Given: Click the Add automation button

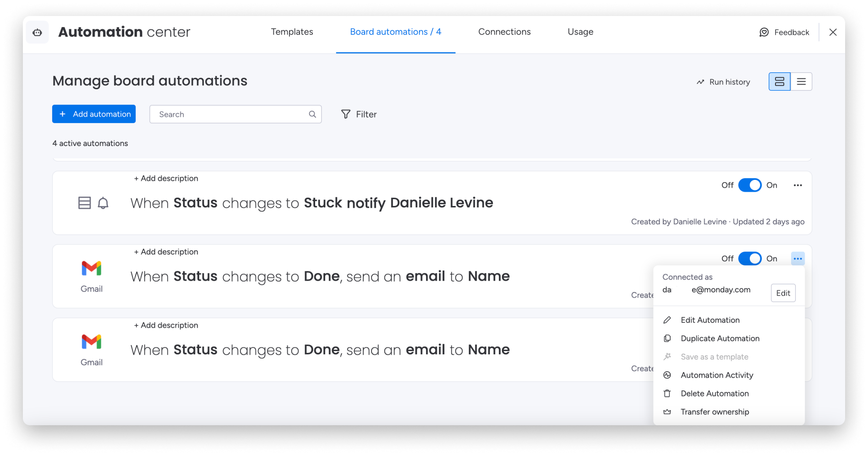Looking at the screenshot, I should [93, 114].
